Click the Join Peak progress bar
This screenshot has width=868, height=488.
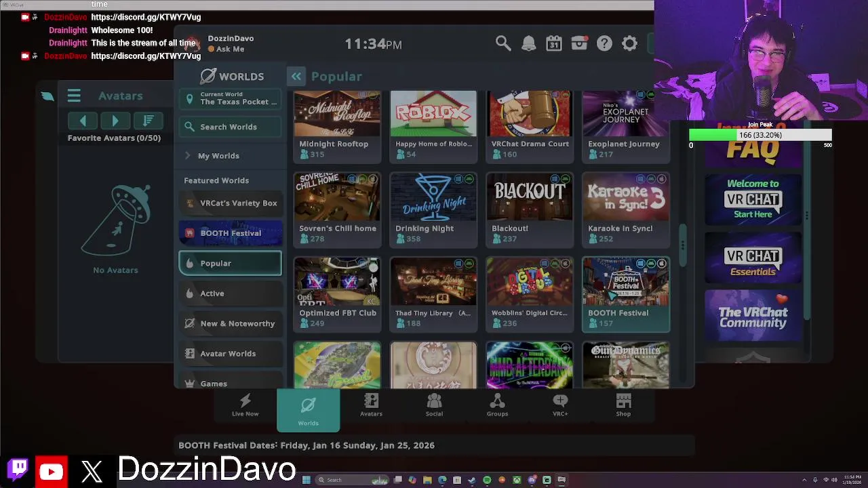(760, 135)
